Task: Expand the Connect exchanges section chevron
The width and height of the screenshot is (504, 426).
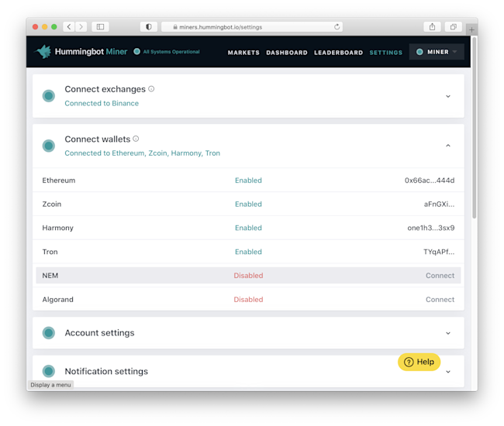Action: 448,96
